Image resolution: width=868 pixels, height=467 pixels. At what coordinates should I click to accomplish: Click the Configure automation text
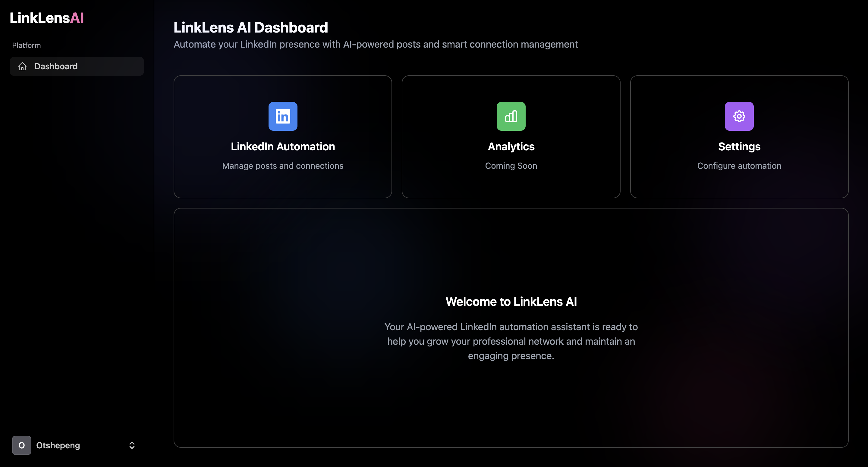pyautogui.click(x=739, y=166)
